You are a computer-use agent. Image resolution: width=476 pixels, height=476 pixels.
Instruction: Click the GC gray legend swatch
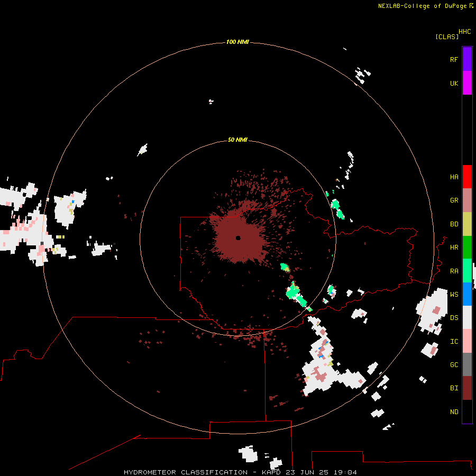(x=467, y=364)
